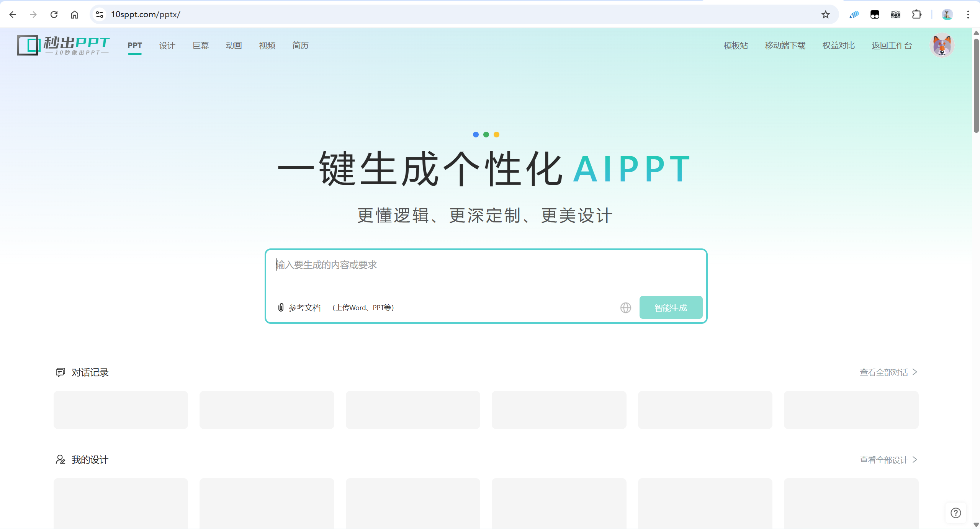Image resolution: width=980 pixels, height=529 pixels.
Task: Go to browser home page
Action: point(75,15)
